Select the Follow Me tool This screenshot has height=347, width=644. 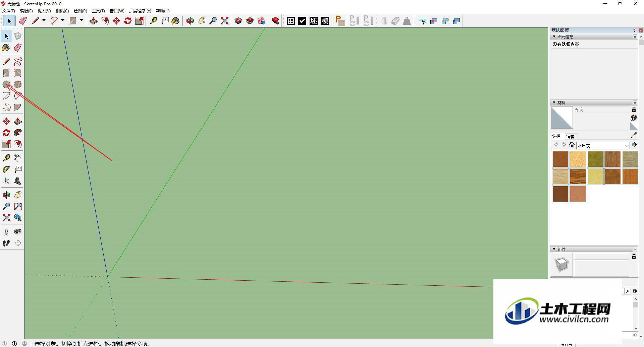(x=18, y=133)
